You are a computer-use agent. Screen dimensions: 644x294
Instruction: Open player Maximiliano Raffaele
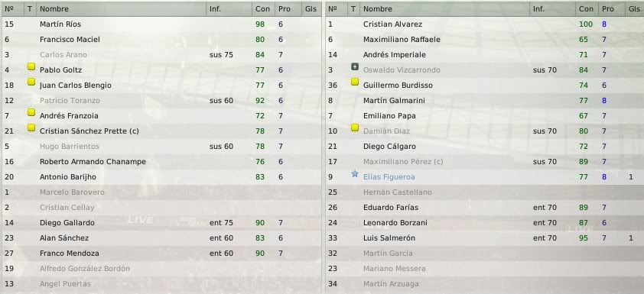click(402, 40)
